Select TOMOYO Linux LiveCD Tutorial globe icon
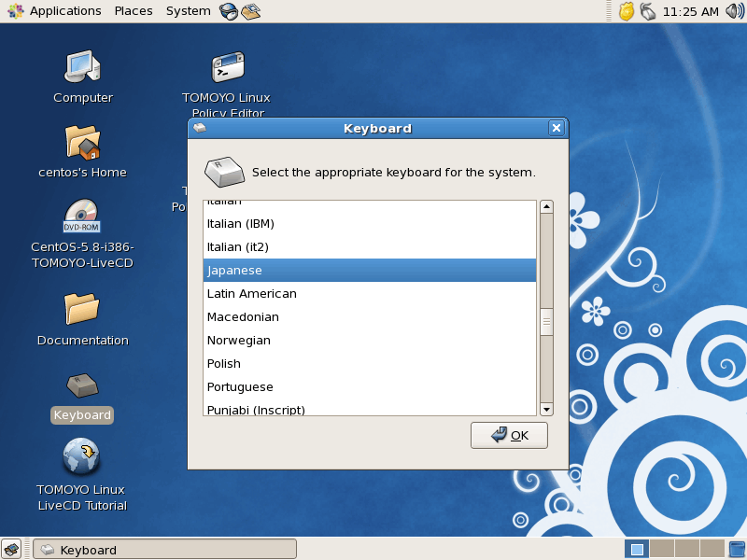The image size is (747, 560). 81,456
